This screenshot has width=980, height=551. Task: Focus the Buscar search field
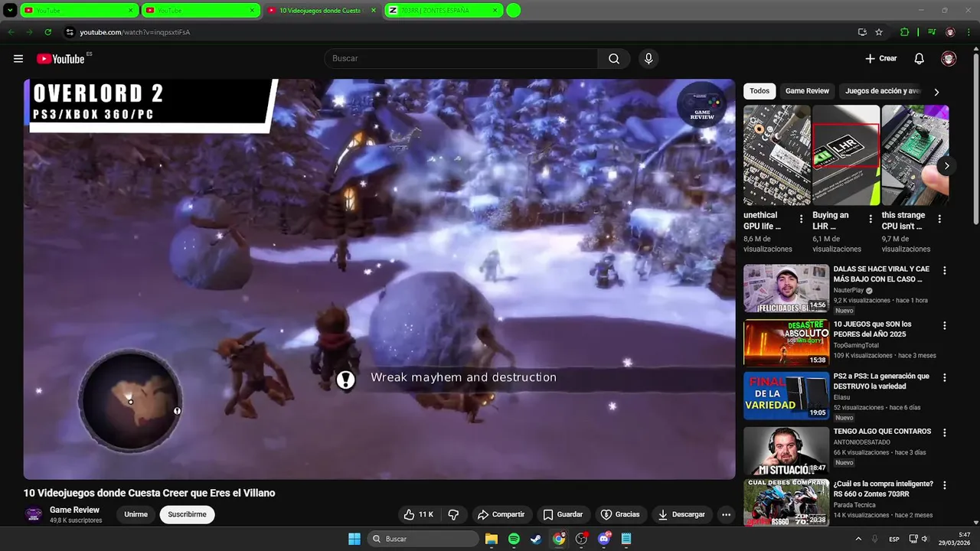click(x=461, y=59)
